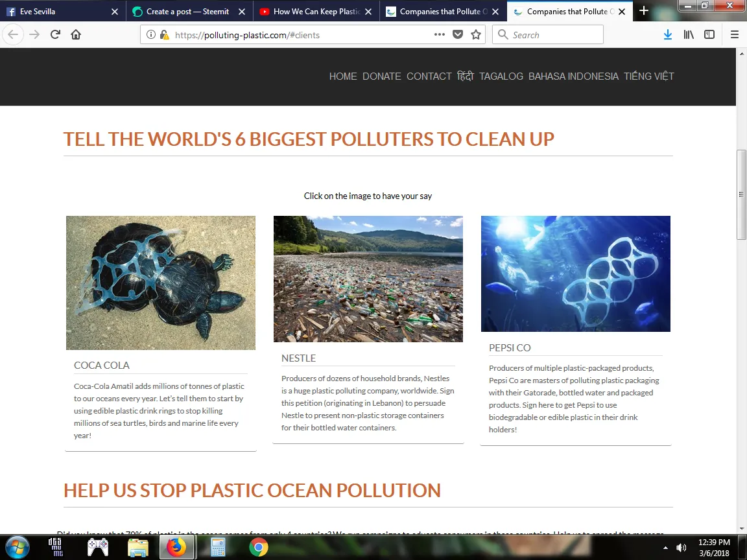This screenshot has width=747, height=560.
Task: Open Windows Explorer folder in taskbar
Action: pos(138,547)
